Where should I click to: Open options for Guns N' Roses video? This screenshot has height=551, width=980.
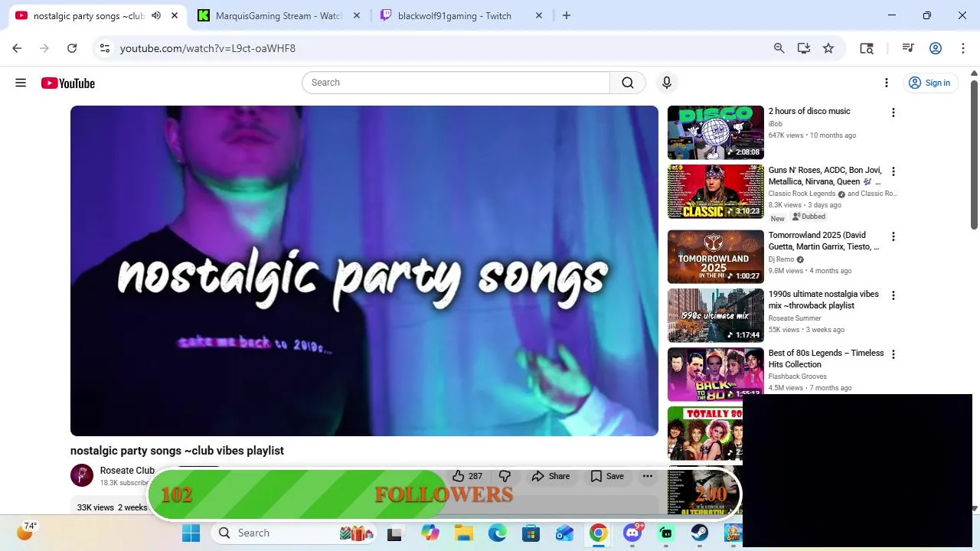pyautogui.click(x=893, y=171)
